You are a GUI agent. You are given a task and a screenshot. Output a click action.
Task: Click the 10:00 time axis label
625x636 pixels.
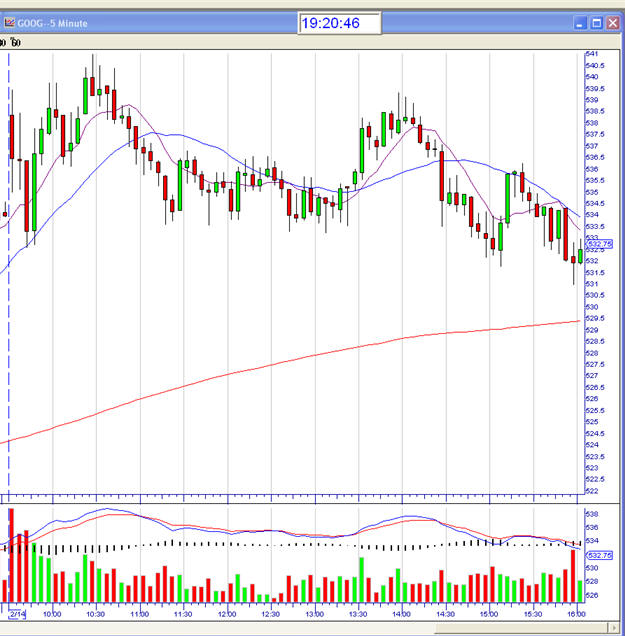click(x=52, y=614)
